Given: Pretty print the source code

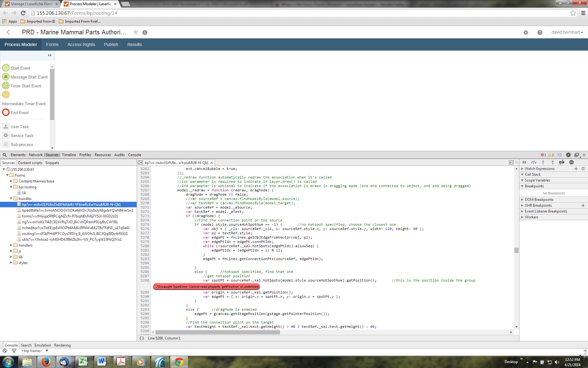Looking at the screenshot, I should (x=141, y=338).
